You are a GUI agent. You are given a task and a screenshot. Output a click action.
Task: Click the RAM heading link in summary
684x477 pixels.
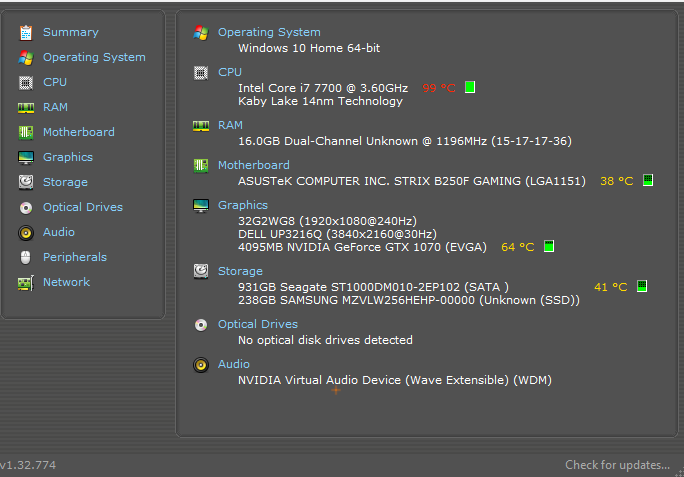coord(230,125)
